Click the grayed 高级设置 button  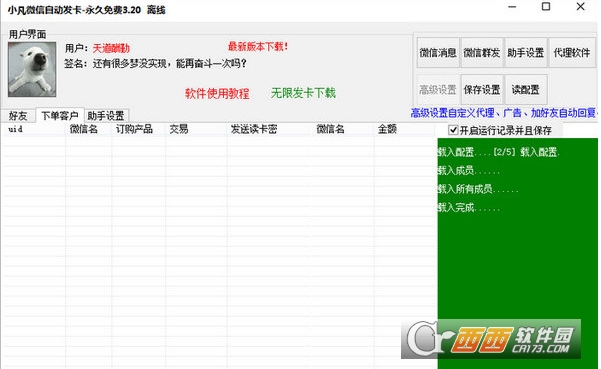pyautogui.click(x=438, y=90)
